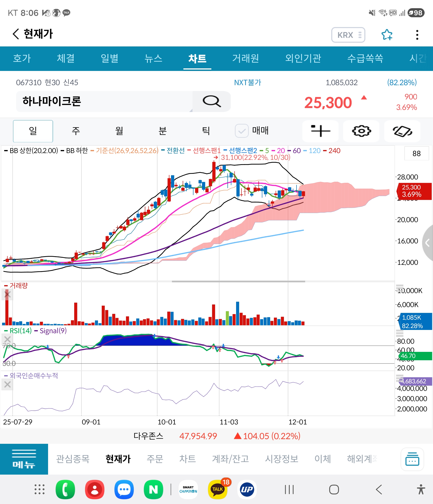433x504 pixels.
Task: Select the 주 weekly chart period
Action: tap(76, 131)
